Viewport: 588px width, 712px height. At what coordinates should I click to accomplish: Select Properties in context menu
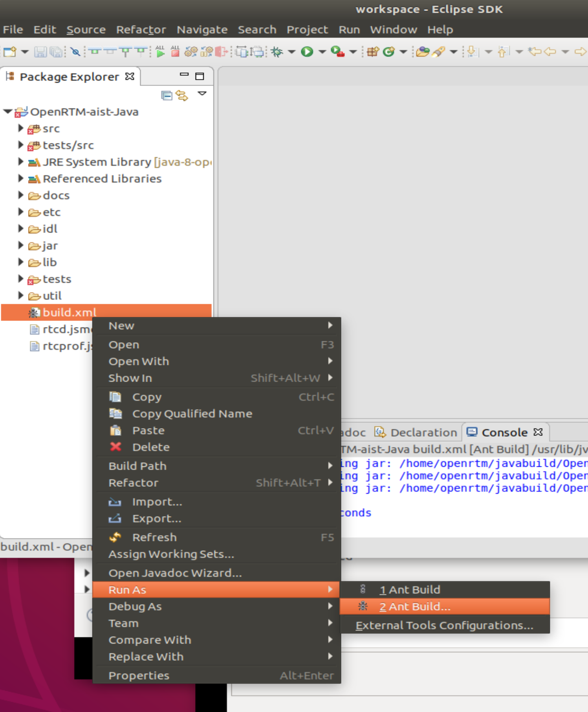coord(217,675)
